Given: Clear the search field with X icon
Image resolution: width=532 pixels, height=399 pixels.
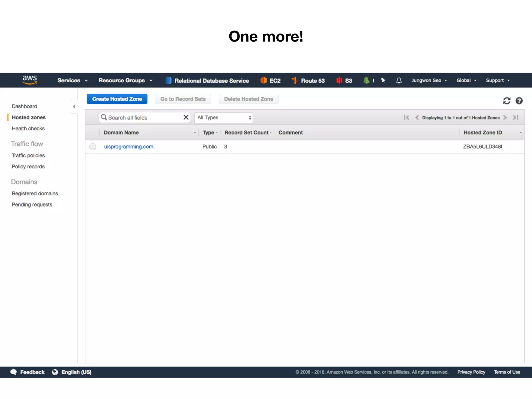Looking at the screenshot, I should 186,117.
